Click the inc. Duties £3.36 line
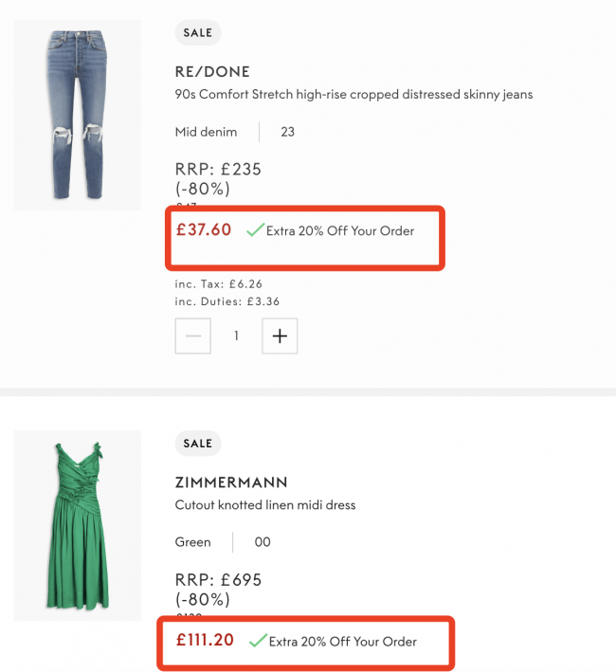 click(x=227, y=301)
